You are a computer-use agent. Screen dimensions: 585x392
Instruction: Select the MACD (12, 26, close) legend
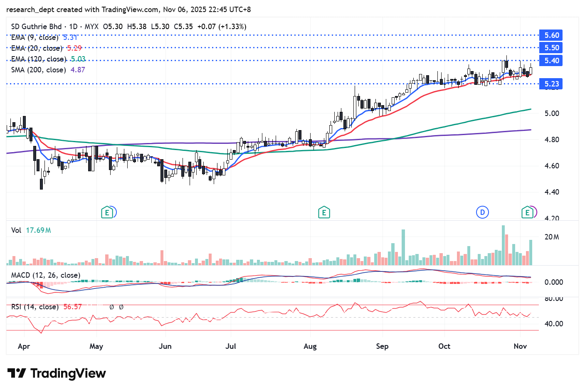(x=45, y=275)
